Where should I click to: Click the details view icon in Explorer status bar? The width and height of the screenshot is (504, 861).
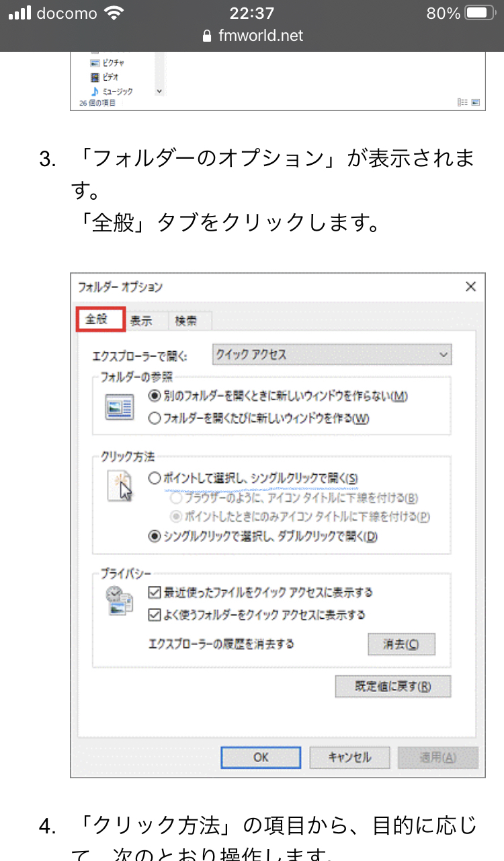[462, 102]
